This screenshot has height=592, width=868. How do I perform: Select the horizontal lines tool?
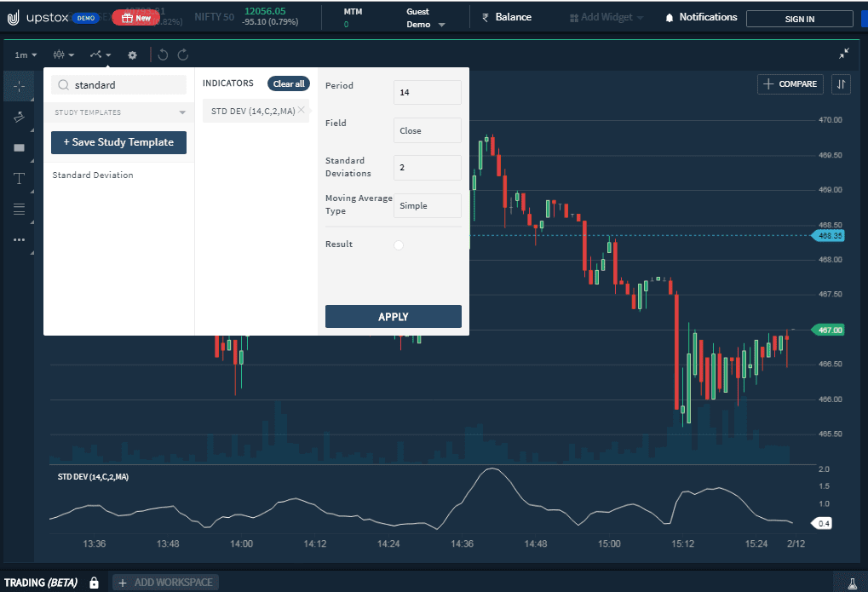[x=19, y=209]
